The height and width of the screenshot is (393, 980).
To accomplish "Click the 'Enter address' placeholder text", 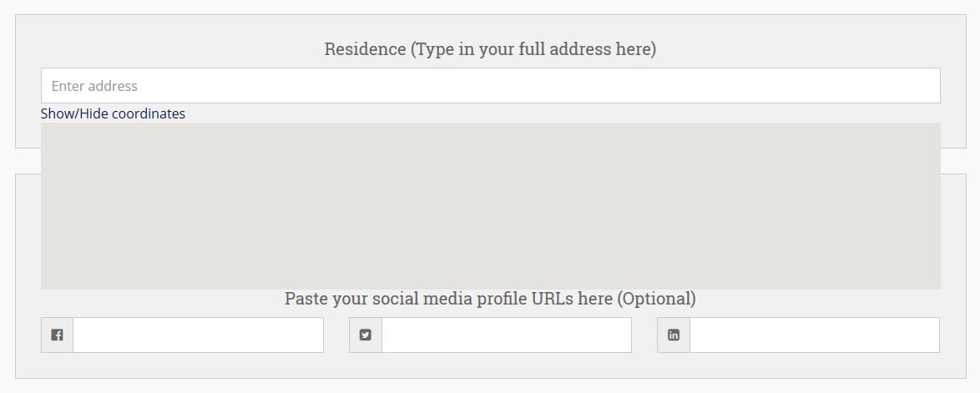I will coord(94,86).
